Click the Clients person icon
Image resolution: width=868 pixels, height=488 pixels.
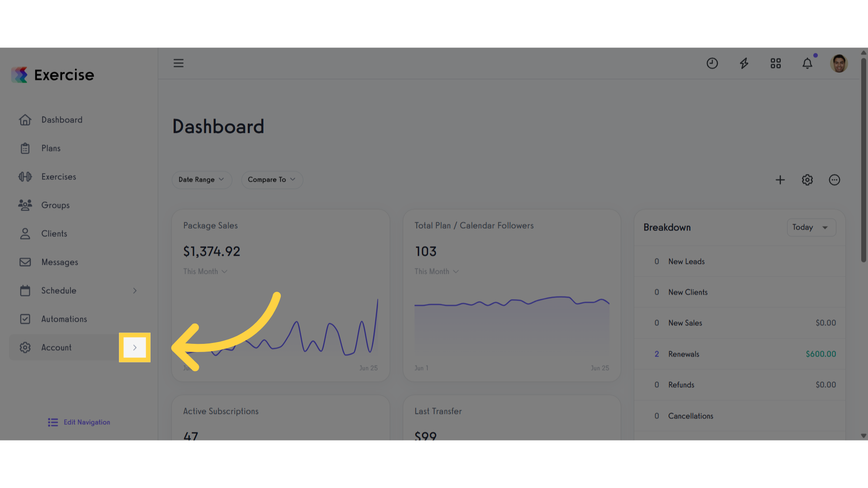25,234
